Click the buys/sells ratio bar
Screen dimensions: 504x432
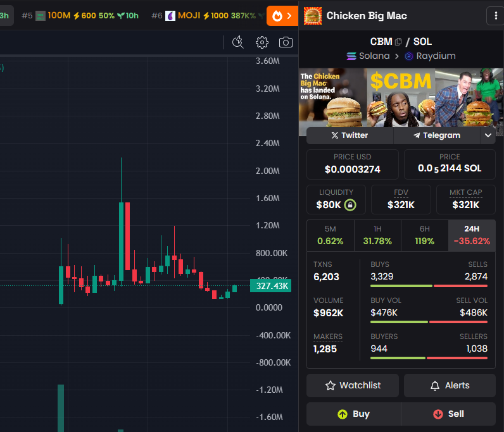[x=429, y=286]
